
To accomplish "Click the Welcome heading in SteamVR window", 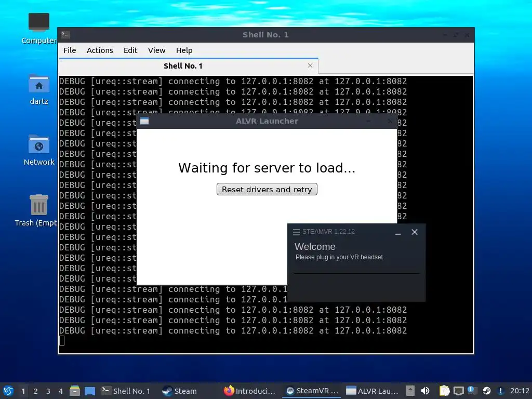I will 315,247.
